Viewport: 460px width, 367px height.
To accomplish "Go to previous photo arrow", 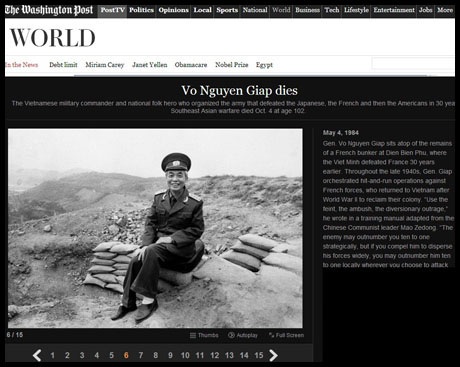I will coord(37,355).
